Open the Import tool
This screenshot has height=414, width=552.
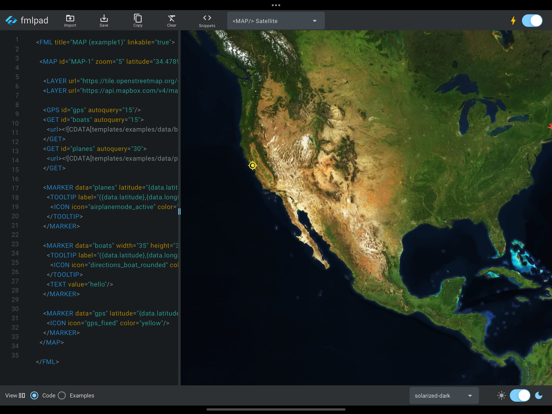70,20
